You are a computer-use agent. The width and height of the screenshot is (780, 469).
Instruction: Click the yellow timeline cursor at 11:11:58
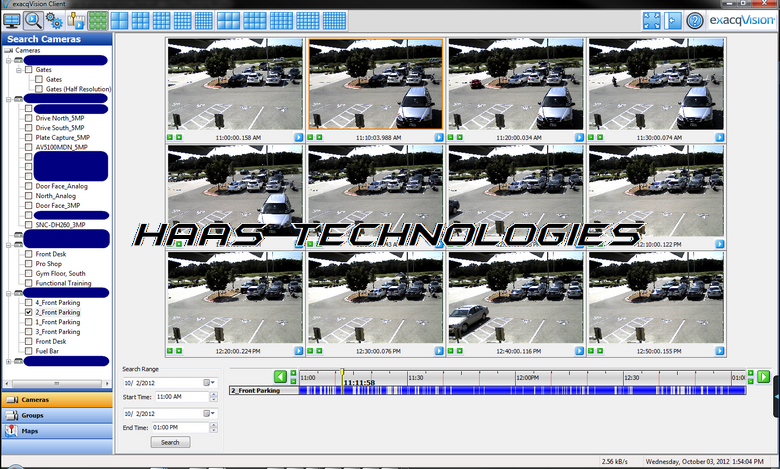coord(342,373)
